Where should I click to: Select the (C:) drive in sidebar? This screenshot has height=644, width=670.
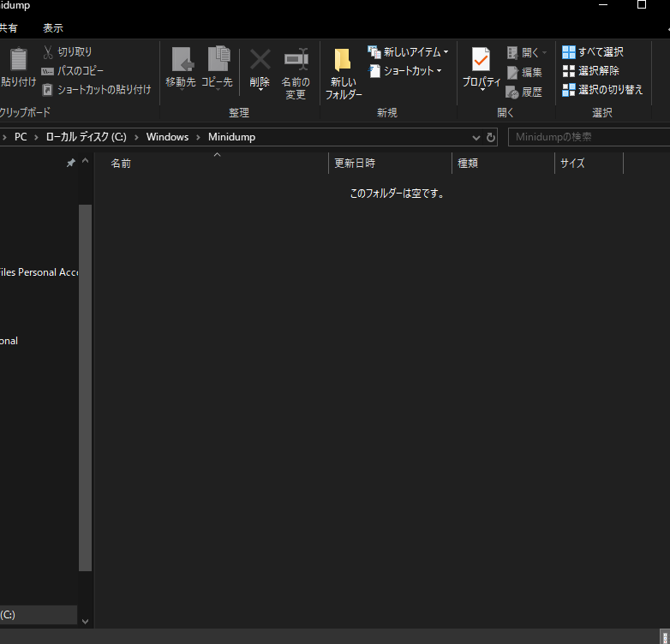tap(39, 615)
